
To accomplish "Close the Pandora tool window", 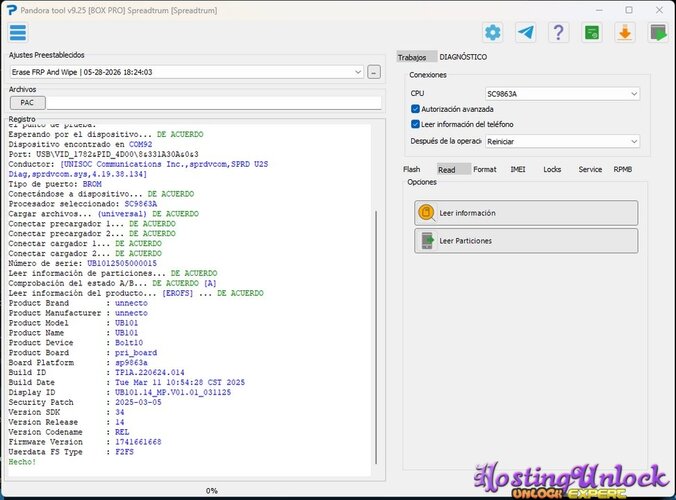I will (659, 10).
